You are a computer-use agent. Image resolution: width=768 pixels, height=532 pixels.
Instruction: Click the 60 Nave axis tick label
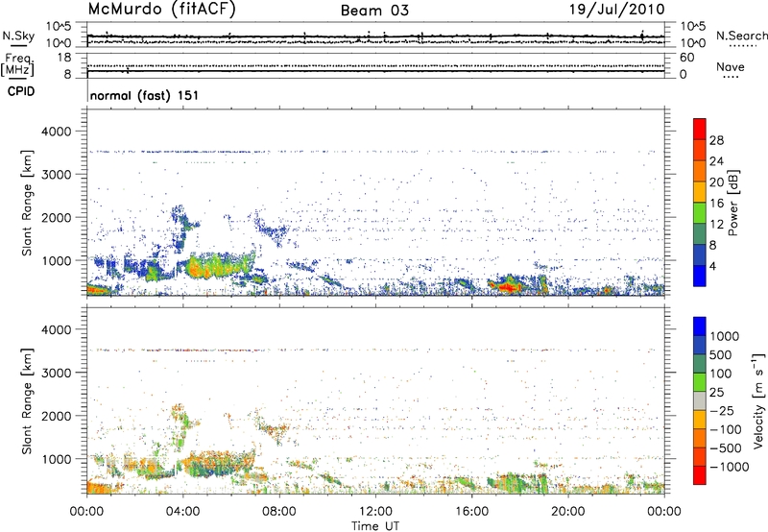[687, 58]
